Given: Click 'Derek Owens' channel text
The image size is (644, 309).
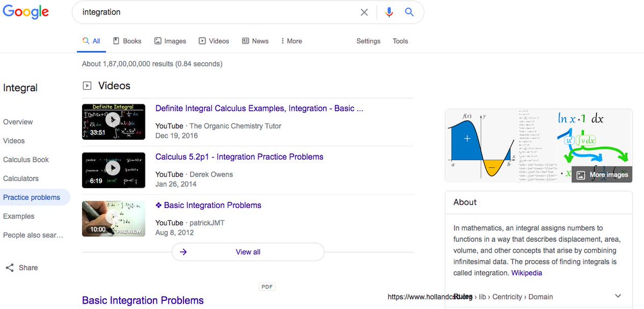Looking at the screenshot, I should pos(211,174).
